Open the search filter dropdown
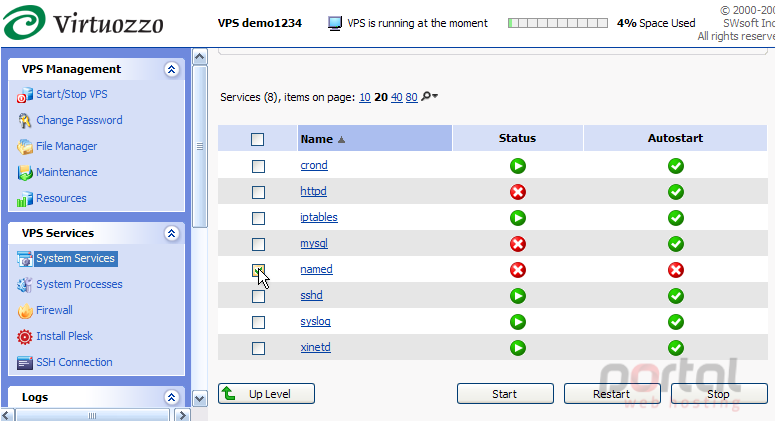Screen dimensions: 776x422 [429, 96]
